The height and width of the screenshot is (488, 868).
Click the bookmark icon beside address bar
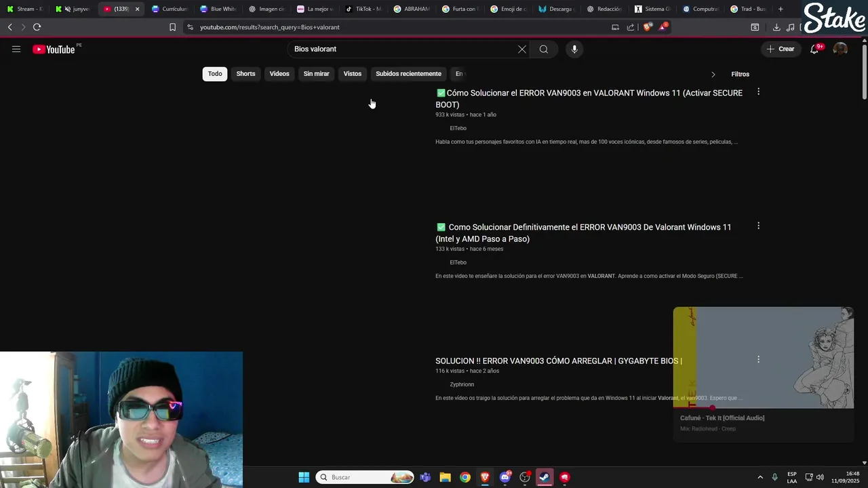click(x=172, y=27)
